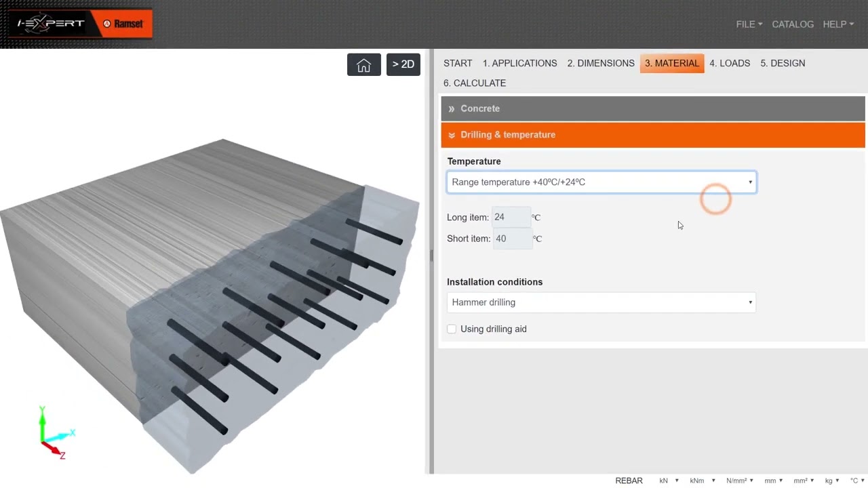Open the mm length unit dropdown

774,481
